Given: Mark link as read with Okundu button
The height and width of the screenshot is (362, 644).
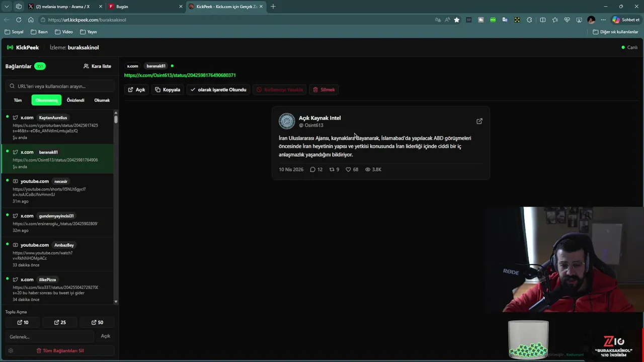Looking at the screenshot, I should (218, 89).
